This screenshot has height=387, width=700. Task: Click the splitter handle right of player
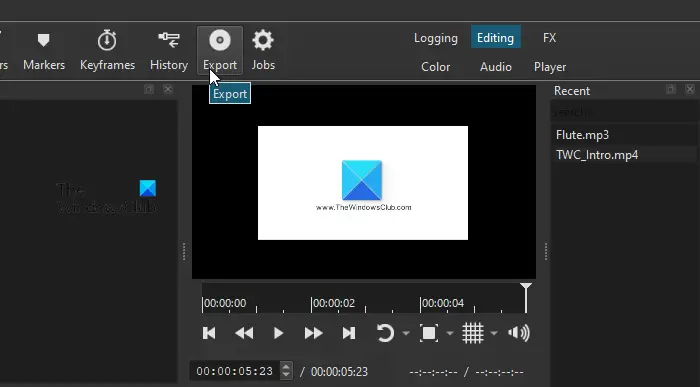pos(546,251)
